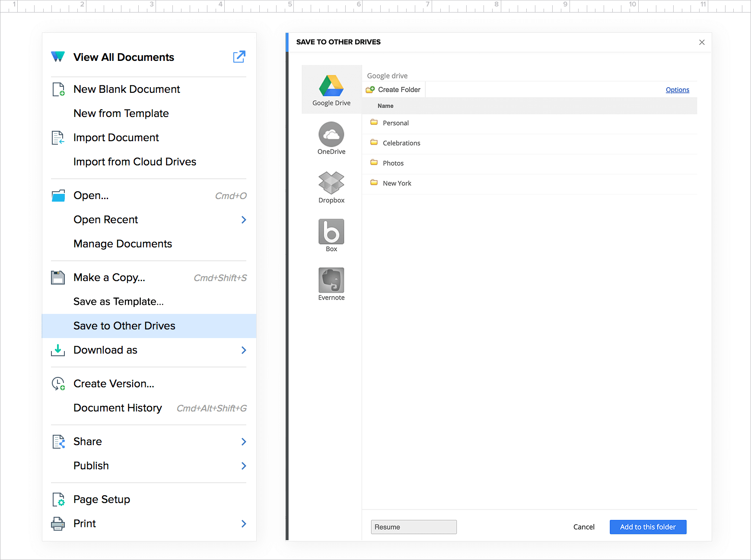
Task: Open View All Documents in new window
Action: (239, 57)
